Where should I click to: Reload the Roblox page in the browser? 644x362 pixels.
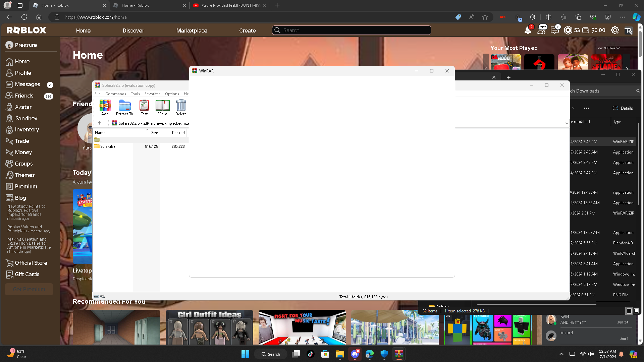tap(24, 17)
